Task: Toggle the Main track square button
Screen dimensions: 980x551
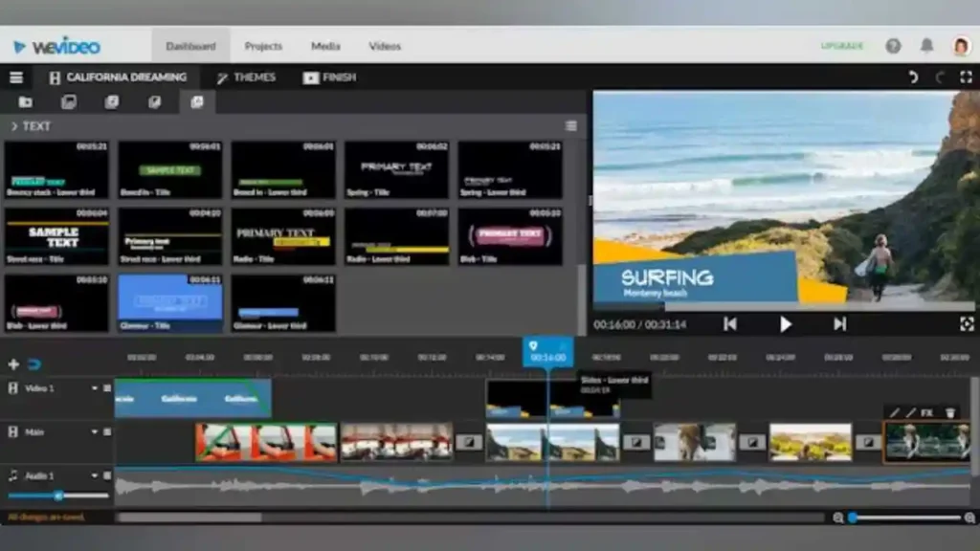Action: coord(107,431)
